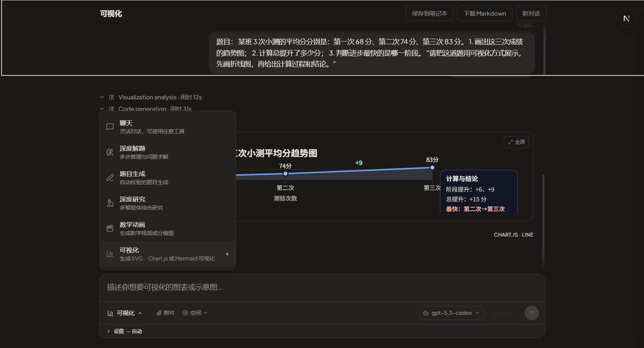644x348 pixels.
Task: Open the 空间 dropdown
Action: pos(195,313)
